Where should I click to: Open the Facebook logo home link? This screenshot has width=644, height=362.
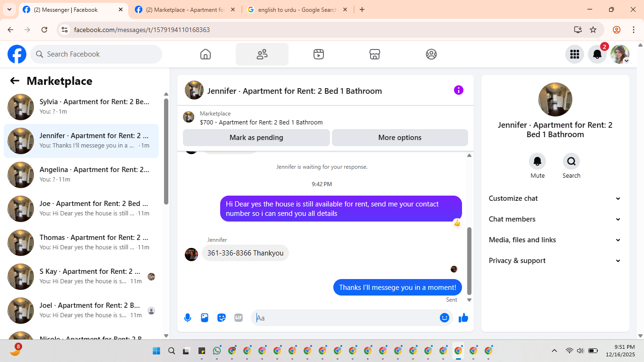pyautogui.click(x=17, y=54)
